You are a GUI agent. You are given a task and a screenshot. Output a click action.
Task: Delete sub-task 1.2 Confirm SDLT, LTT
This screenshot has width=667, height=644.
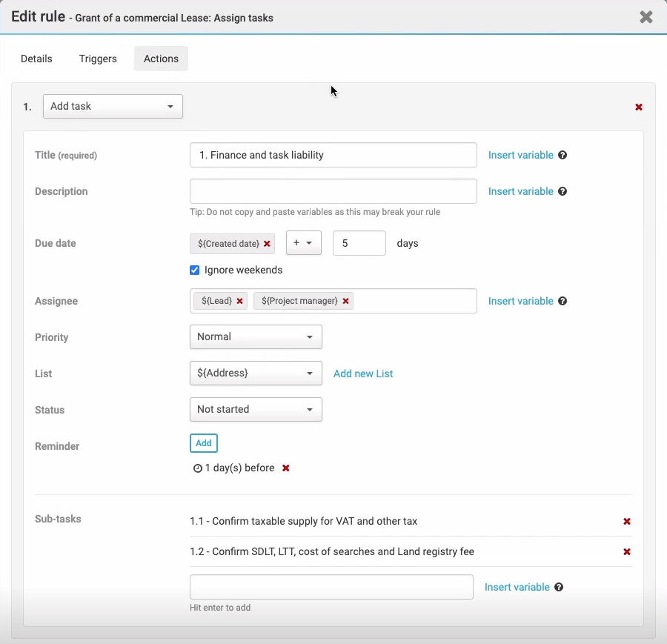[x=627, y=552]
